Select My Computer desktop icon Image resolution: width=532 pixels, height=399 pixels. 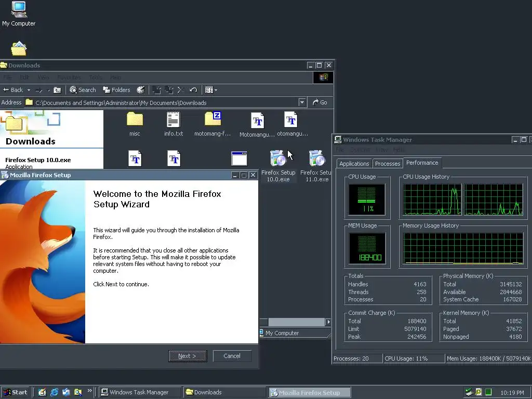coord(19,14)
